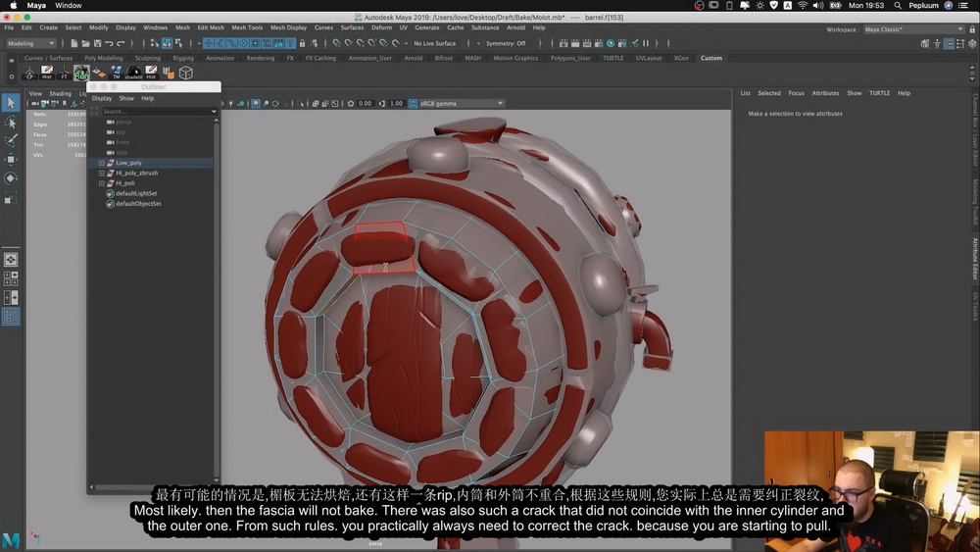The width and height of the screenshot is (980, 552).
Task: Switch to the UVLayout shelf tab
Action: pos(648,58)
